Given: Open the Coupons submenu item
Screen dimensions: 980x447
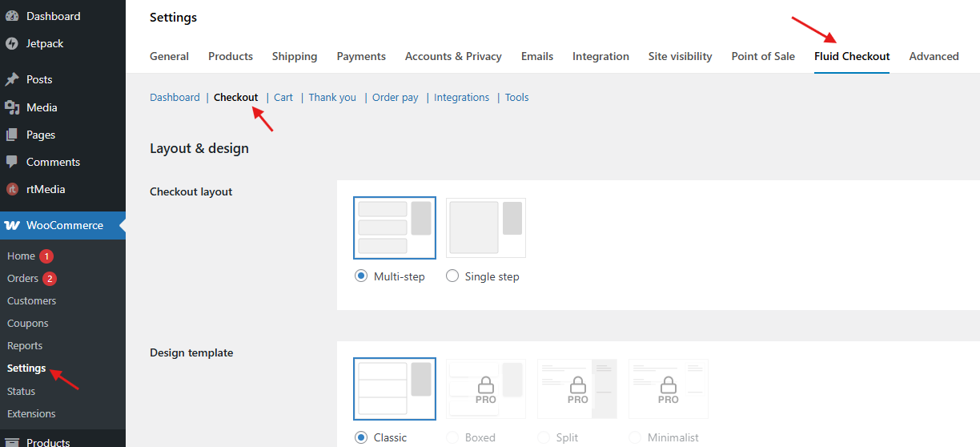Looking at the screenshot, I should tap(28, 324).
